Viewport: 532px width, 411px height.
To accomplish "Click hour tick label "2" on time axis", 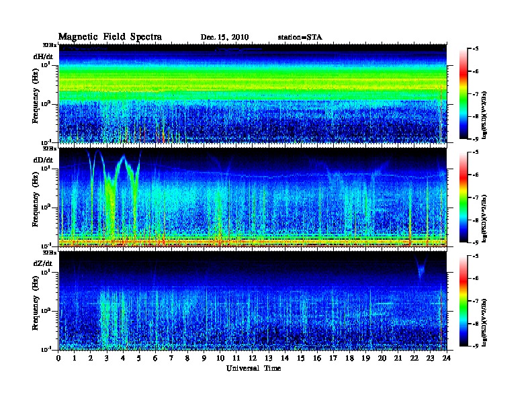I will pos(91,358).
